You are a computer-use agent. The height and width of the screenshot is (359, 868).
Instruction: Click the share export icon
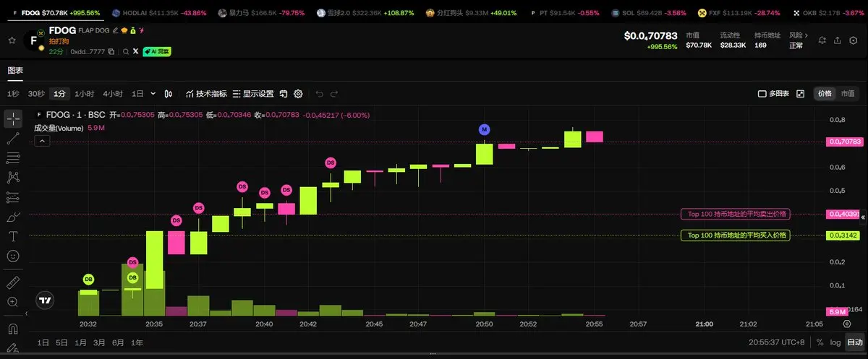[838, 40]
